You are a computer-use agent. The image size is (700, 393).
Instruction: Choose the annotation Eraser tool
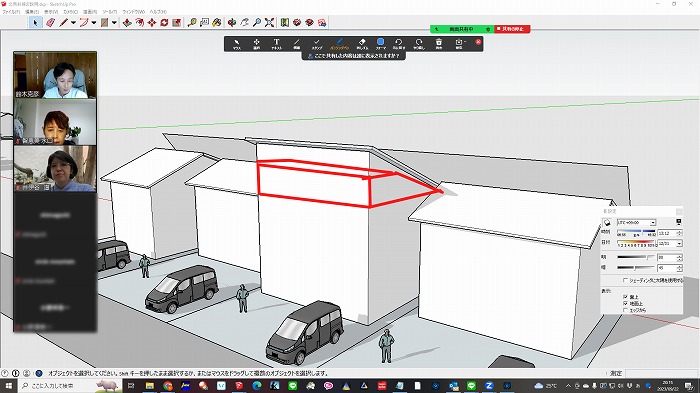point(362,44)
